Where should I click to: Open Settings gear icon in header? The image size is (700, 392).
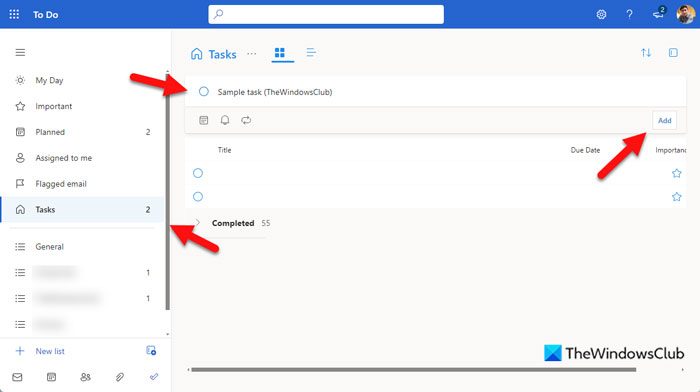[x=601, y=14]
